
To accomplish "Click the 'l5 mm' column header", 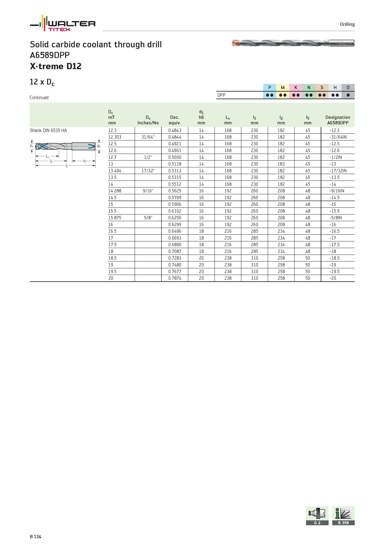I will (x=307, y=120).
